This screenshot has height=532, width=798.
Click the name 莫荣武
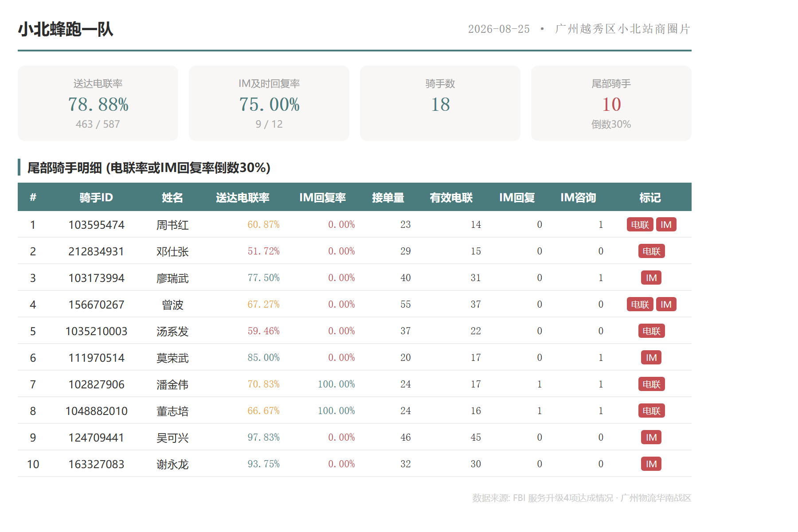click(x=172, y=358)
